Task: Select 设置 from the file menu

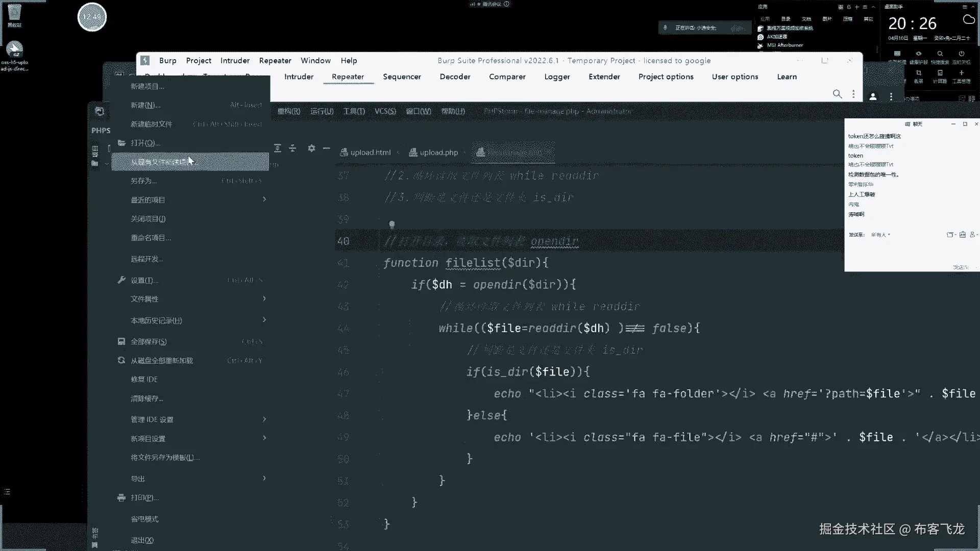Action: coord(144,280)
